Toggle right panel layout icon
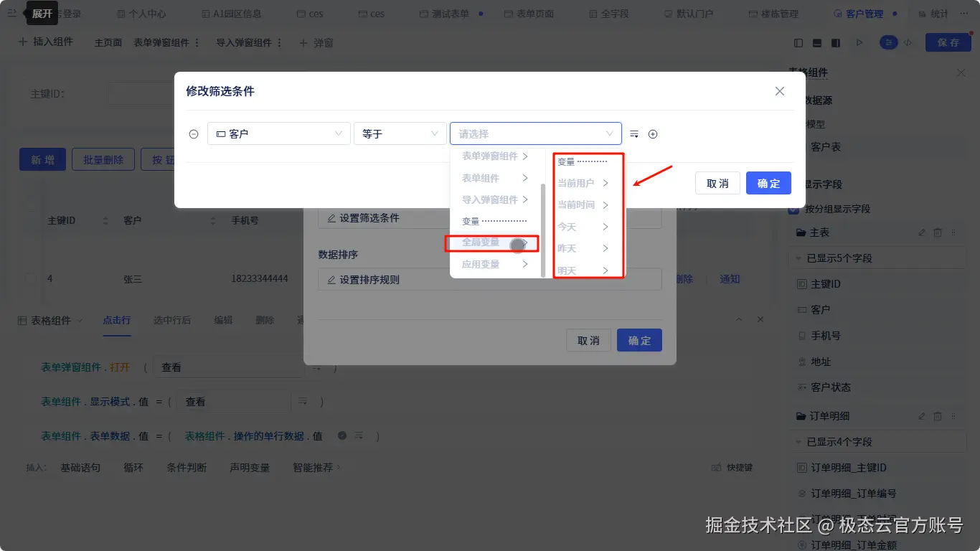 point(836,43)
